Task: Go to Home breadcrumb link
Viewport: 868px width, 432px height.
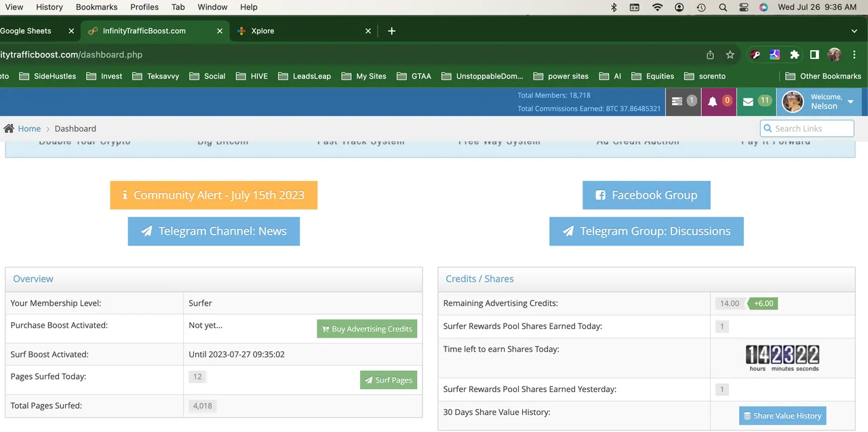Action: [29, 128]
